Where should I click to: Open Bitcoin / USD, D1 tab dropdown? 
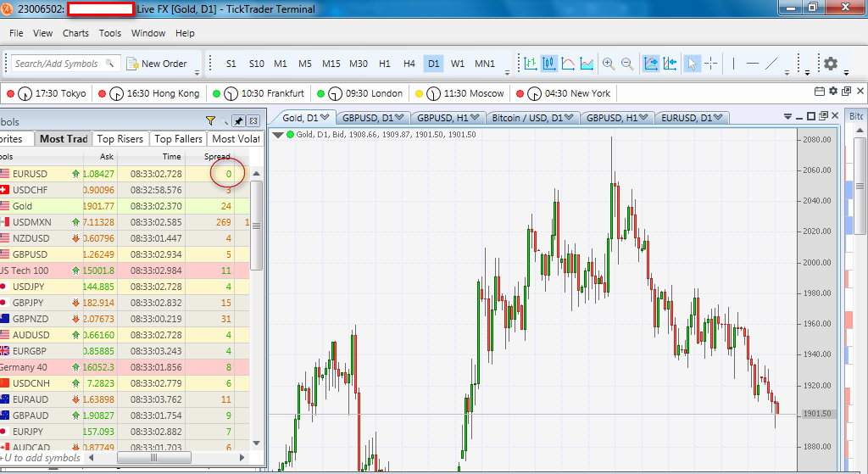[x=569, y=117]
